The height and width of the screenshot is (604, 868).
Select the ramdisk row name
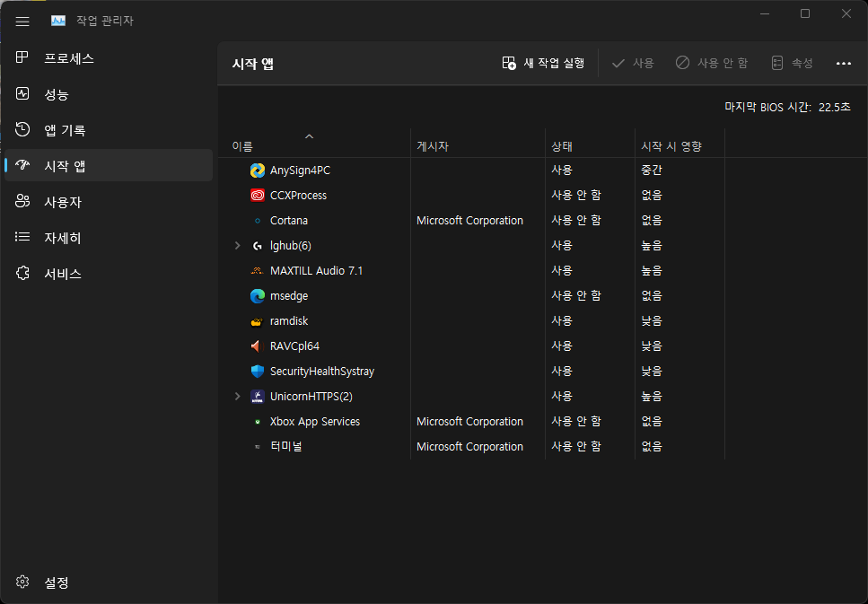pos(289,321)
